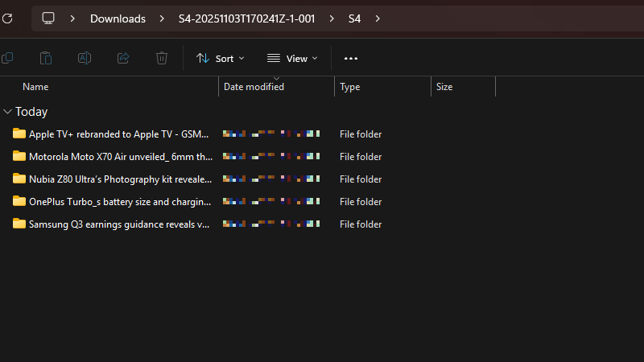This screenshot has height=362, width=644.
Task: Open the Sort dropdown menu
Action: 221,58
